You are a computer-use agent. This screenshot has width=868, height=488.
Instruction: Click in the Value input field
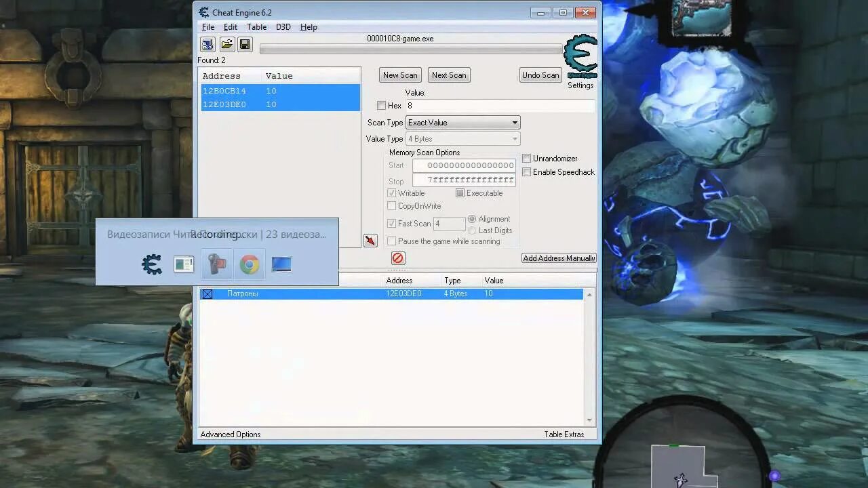coord(500,106)
